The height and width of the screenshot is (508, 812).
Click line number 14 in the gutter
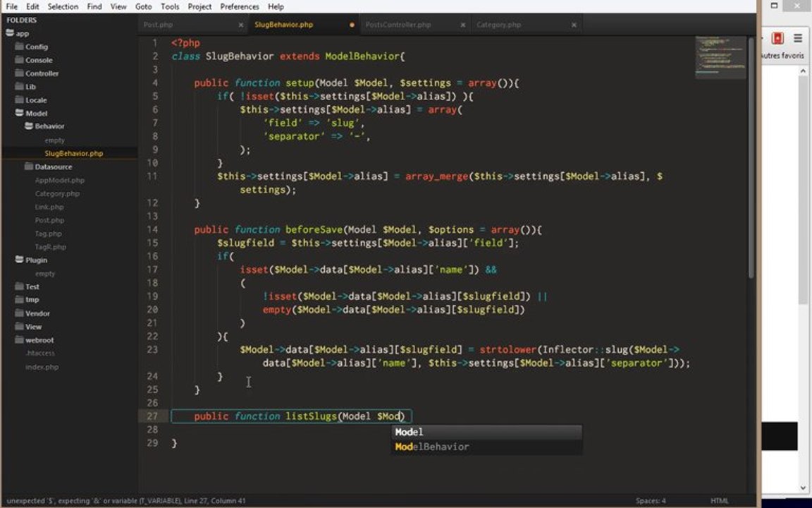tap(152, 229)
